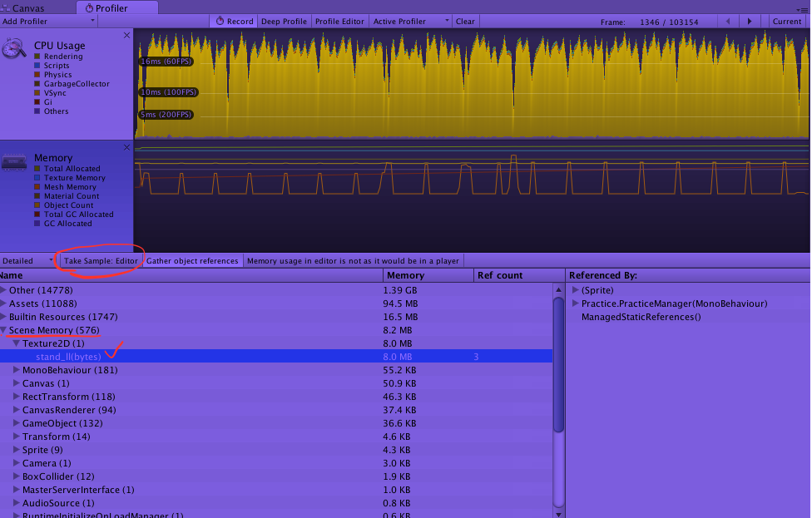Viewport: 812px width, 518px height.
Task: Select the BoxCollider (12) row
Action: (276, 476)
